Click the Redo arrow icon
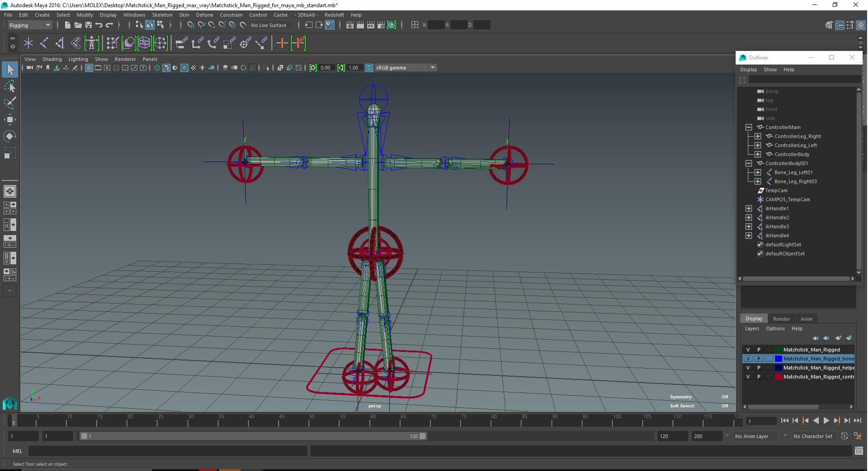This screenshot has width=868, height=471. [109, 25]
